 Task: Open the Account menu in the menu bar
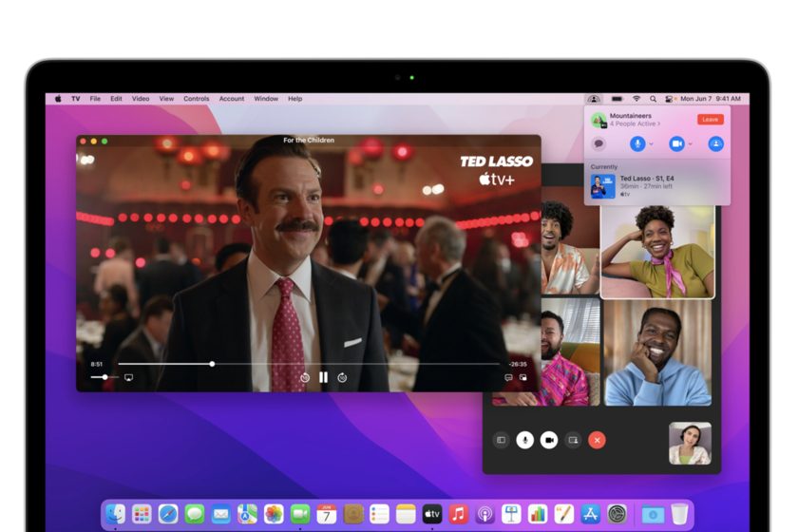tap(232, 99)
